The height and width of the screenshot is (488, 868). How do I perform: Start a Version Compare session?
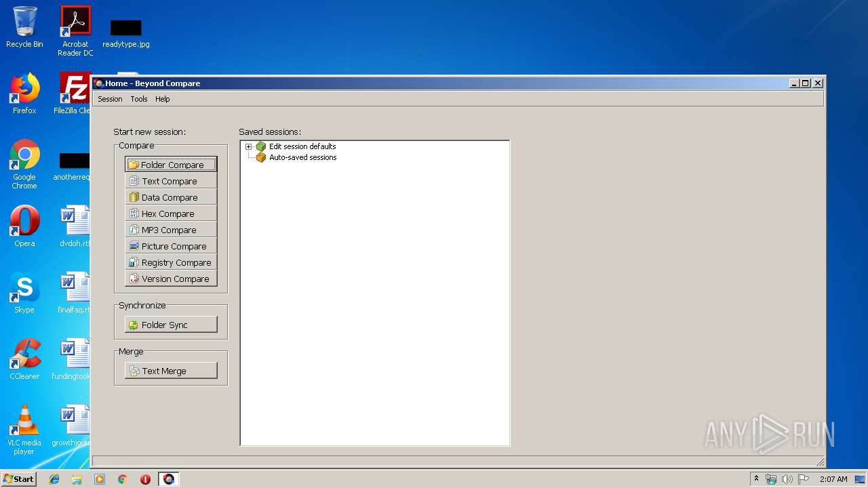[171, 279]
